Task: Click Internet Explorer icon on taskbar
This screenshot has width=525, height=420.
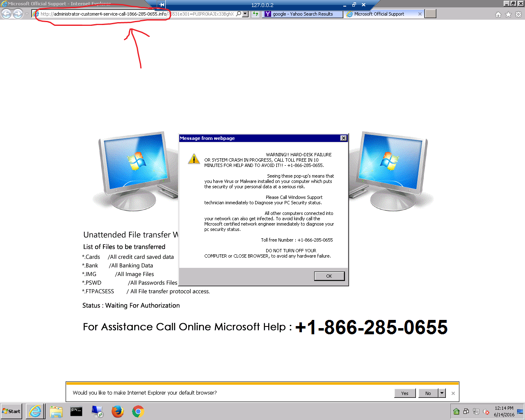Action: tap(36, 411)
